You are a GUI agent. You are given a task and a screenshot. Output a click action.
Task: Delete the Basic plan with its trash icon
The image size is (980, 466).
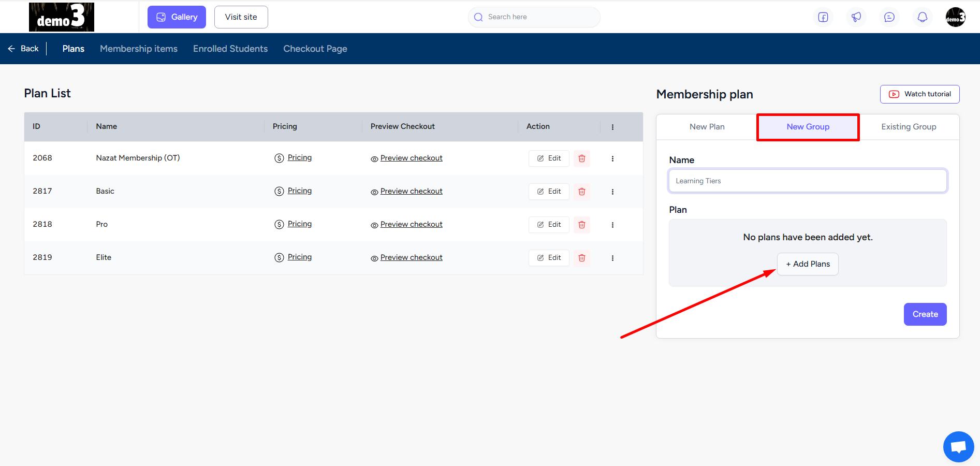(582, 192)
